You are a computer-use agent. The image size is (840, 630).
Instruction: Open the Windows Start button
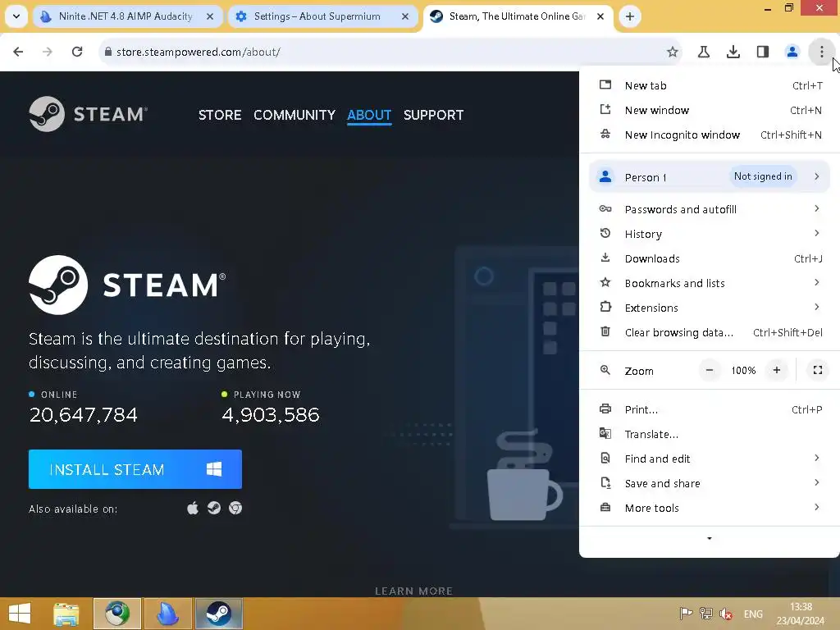(x=20, y=614)
